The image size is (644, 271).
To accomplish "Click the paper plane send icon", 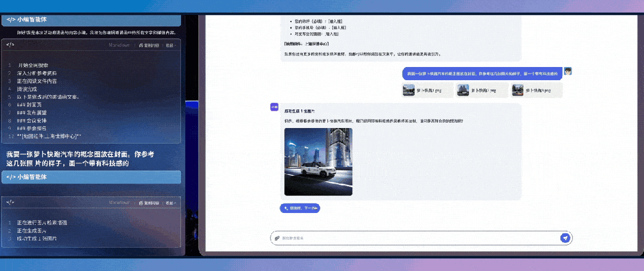I will pos(565,238).
